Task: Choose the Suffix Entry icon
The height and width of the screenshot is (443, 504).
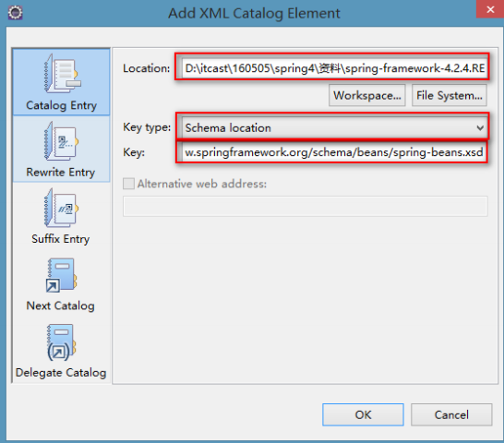Action: pyautogui.click(x=62, y=208)
